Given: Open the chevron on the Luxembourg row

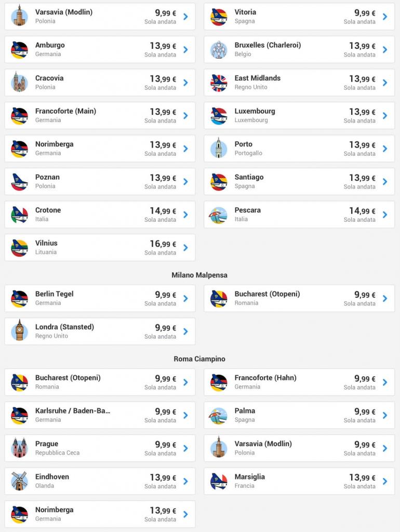Looking at the screenshot, I should pyautogui.click(x=385, y=116).
